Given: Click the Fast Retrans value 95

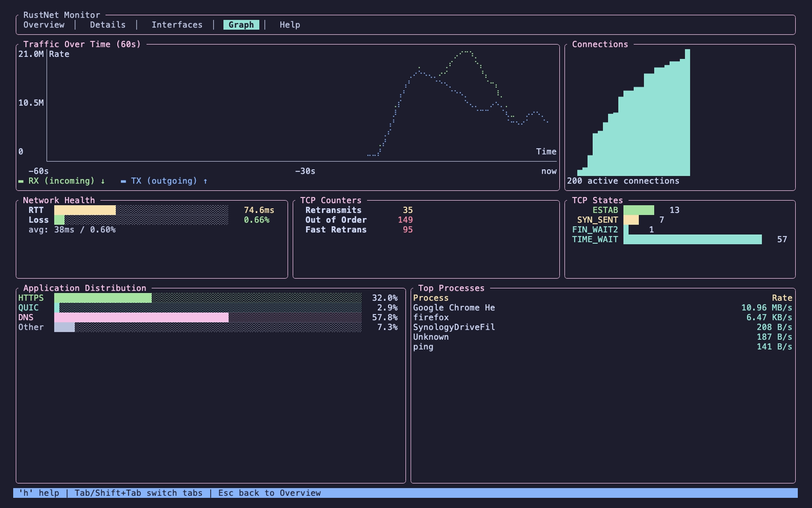Looking at the screenshot, I should click(x=408, y=230).
